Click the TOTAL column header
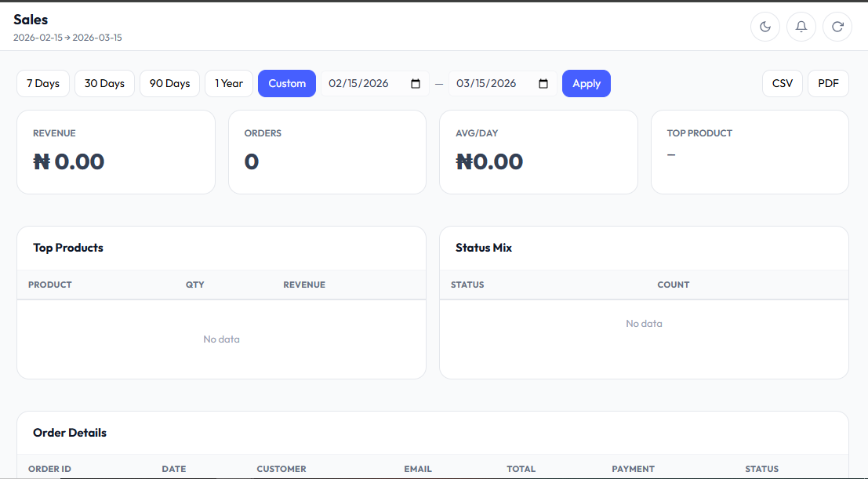Screen dimensions: 868x479 [x=521, y=469]
